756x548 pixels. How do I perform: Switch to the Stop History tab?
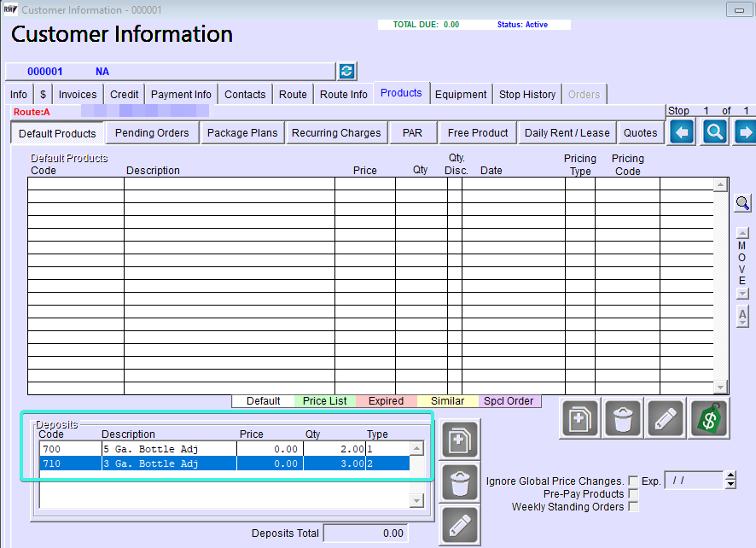tap(527, 95)
